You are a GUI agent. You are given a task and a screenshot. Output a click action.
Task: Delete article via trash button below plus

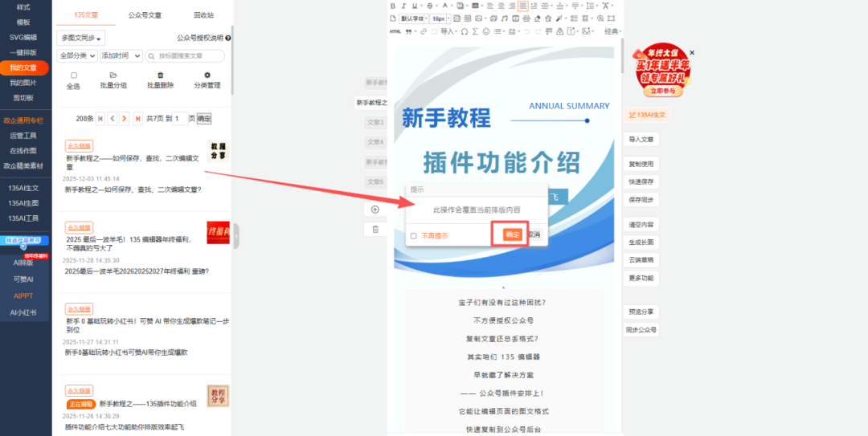pos(375,229)
